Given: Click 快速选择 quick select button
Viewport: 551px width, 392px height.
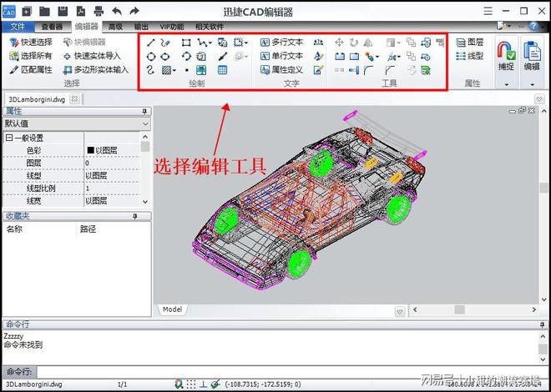Looking at the screenshot, I should [31, 43].
